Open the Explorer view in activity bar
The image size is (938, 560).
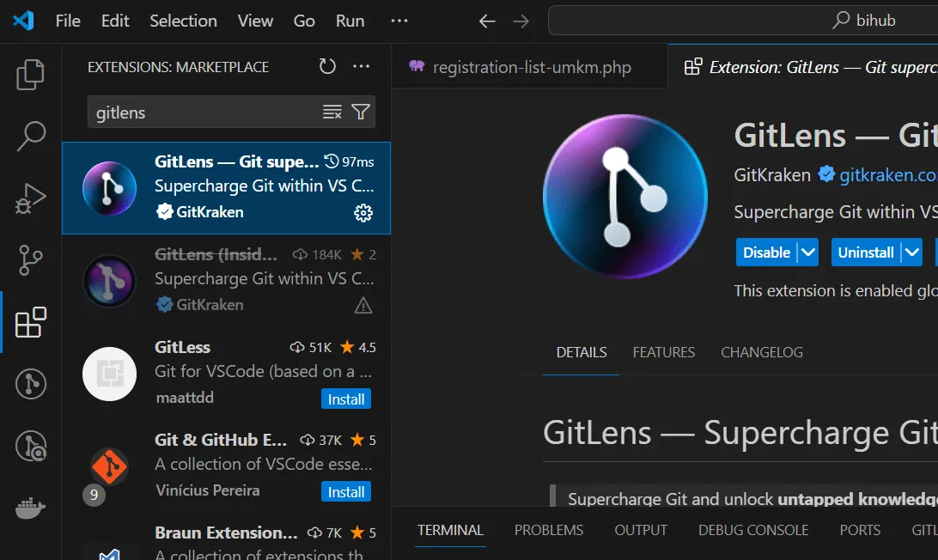click(x=31, y=75)
